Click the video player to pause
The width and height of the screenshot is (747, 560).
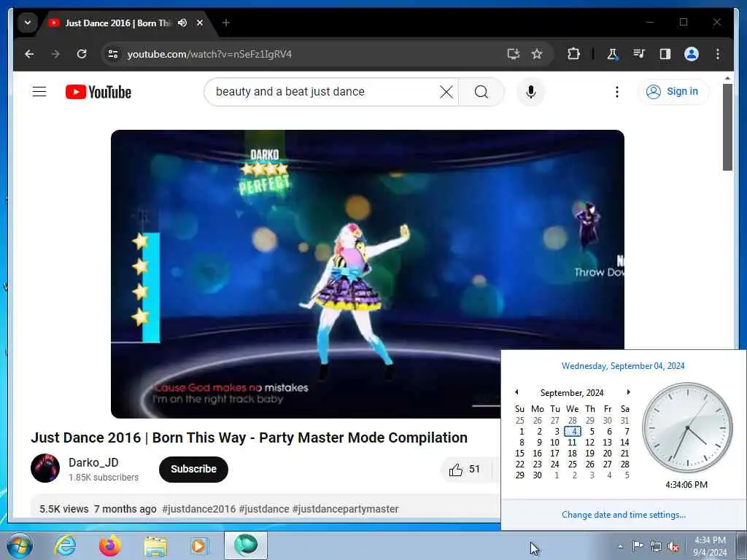tap(368, 274)
